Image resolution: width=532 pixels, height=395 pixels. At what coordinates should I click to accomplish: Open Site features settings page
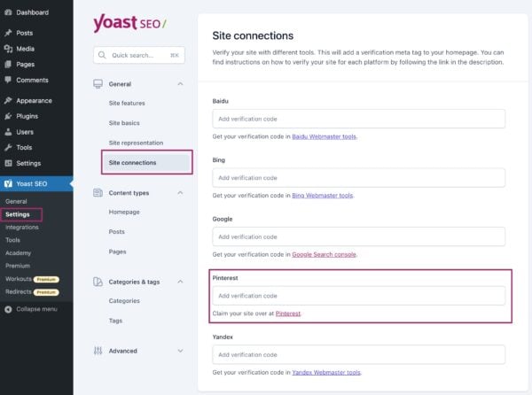(x=127, y=104)
